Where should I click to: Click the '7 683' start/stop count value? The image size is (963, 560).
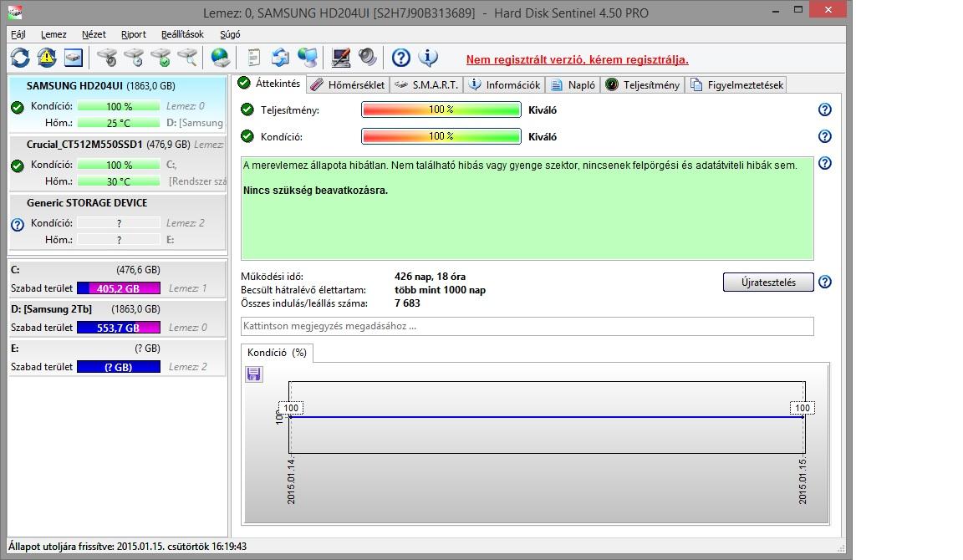pyautogui.click(x=407, y=303)
